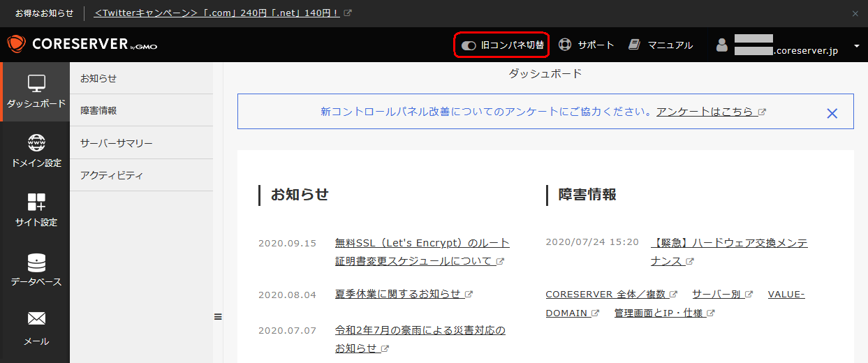Image resolution: width=868 pixels, height=363 pixels.
Task: Select ダッシュボード monitor icon in sidebar
Action: click(36, 83)
